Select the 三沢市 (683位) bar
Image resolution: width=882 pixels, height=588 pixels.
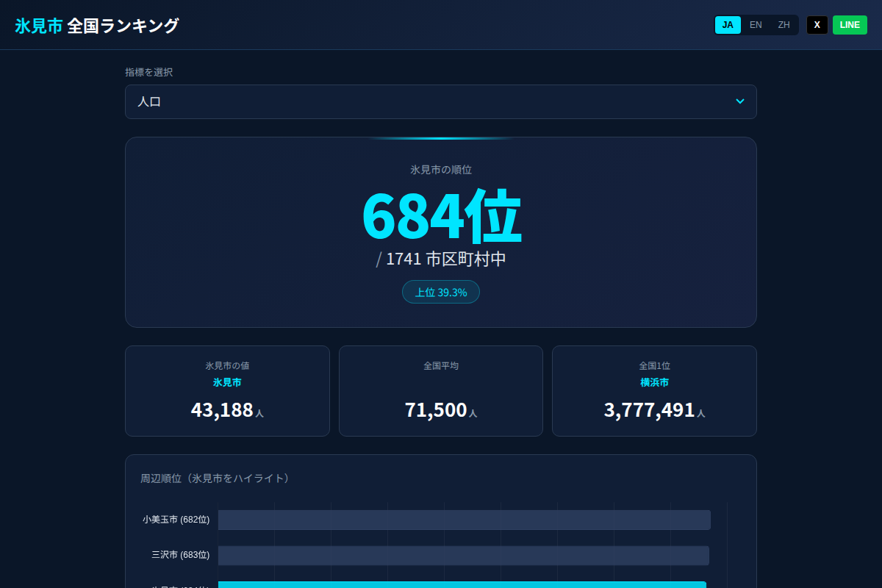[x=464, y=555]
